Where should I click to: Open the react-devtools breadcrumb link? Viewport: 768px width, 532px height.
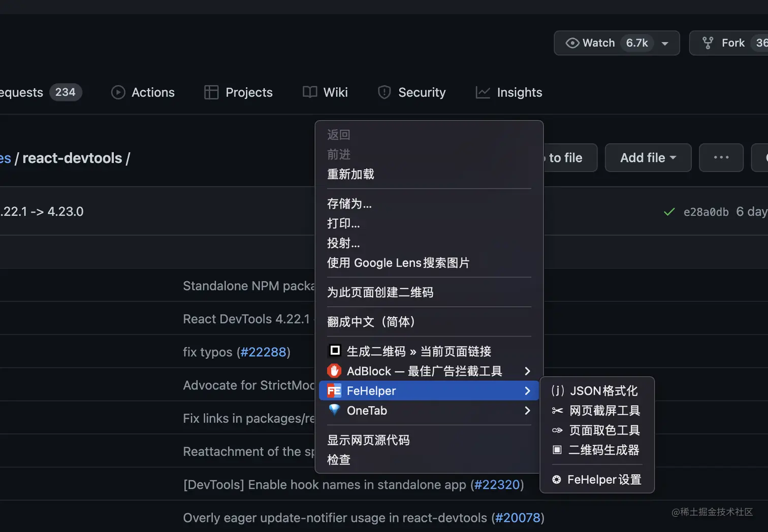(x=72, y=158)
